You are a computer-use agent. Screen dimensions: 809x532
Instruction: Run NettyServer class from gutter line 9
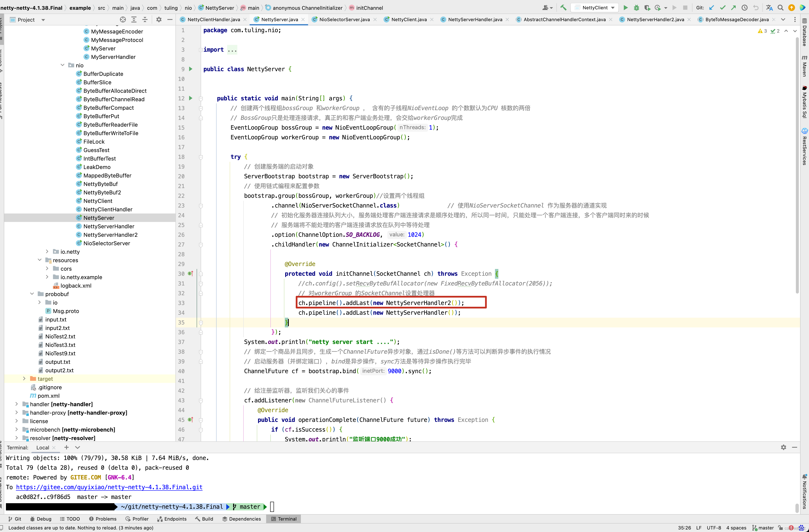191,69
